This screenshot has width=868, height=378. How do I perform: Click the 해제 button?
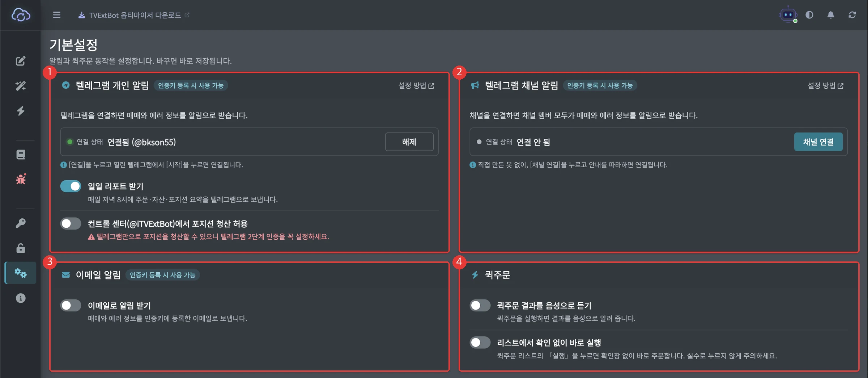click(409, 142)
